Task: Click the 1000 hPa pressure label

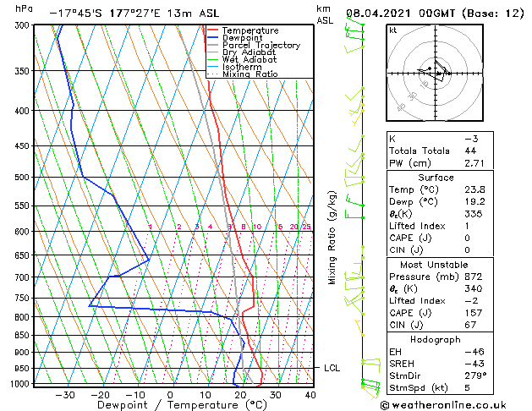Action: [x=20, y=384]
